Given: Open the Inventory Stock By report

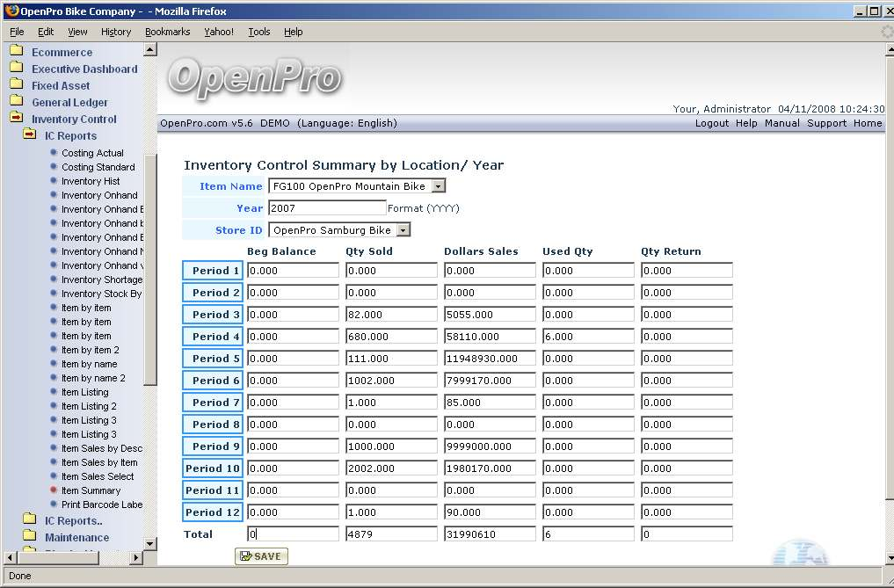Looking at the screenshot, I should pos(101,294).
